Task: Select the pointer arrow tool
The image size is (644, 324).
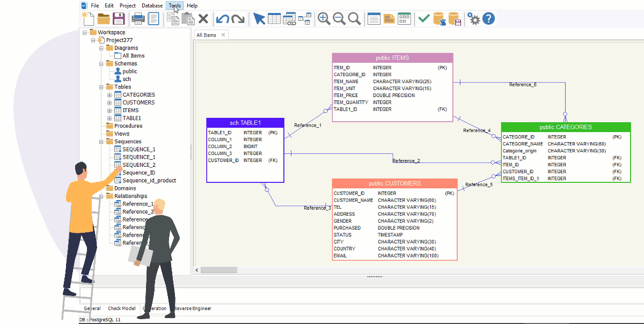Action: click(x=259, y=19)
